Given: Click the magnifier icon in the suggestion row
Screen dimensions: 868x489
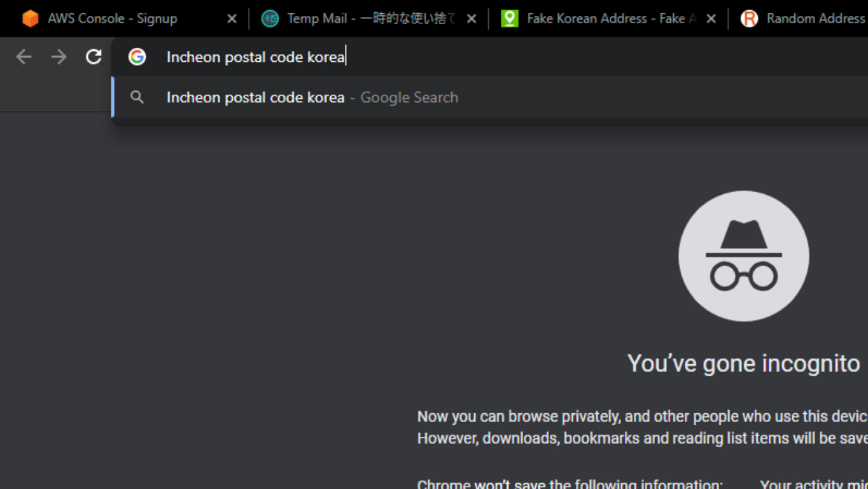Looking at the screenshot, I should point(137,97).
